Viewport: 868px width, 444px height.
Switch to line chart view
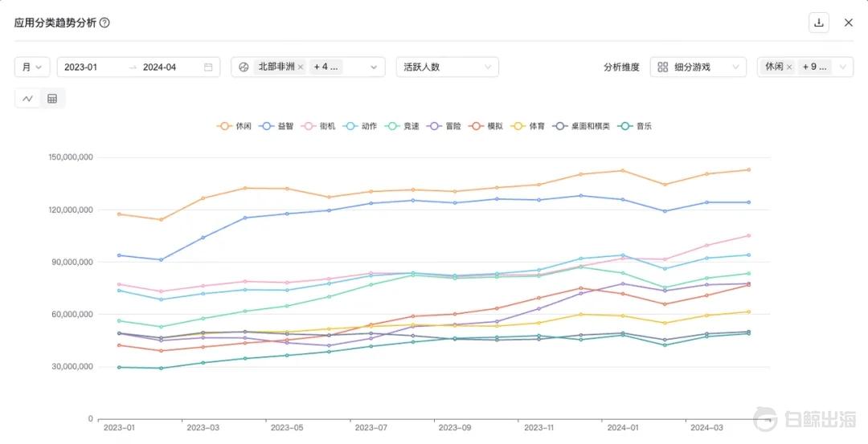point(27,99)
